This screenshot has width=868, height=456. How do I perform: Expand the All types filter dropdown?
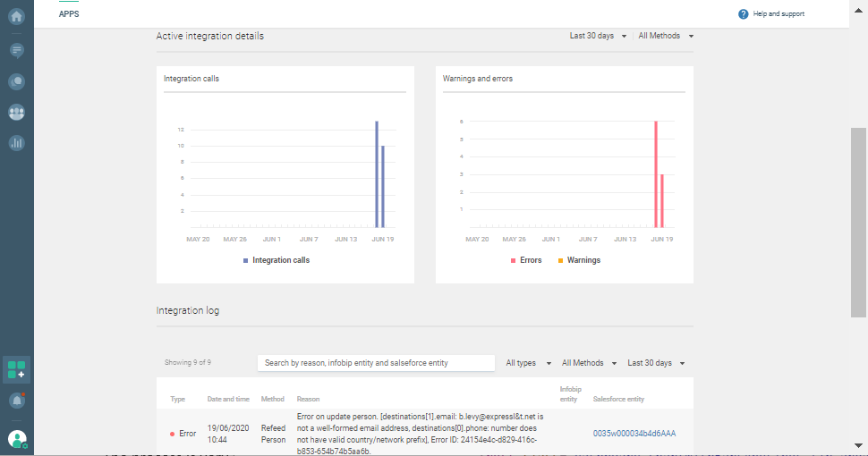pyautogui.click(x=526, y=363)
